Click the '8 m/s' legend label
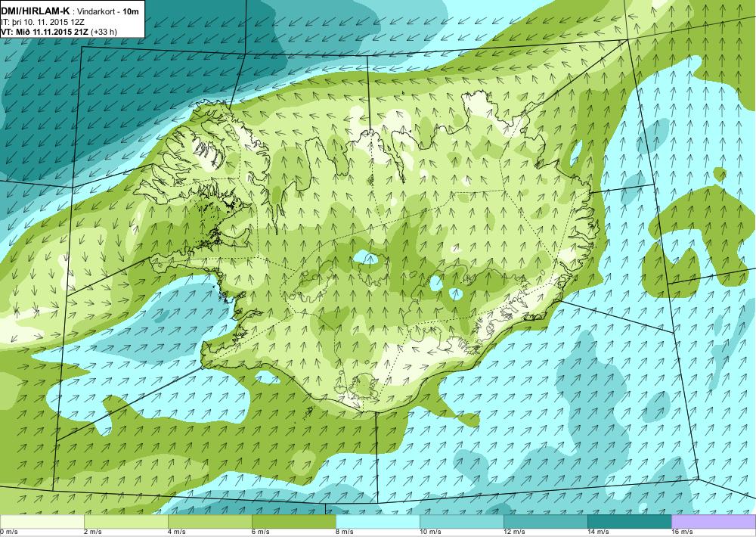This screenshot has width=756, height=537. [345, 532]
